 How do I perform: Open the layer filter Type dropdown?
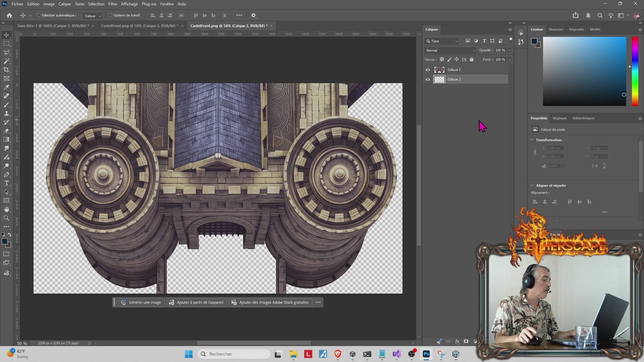[x=442, y=41]
